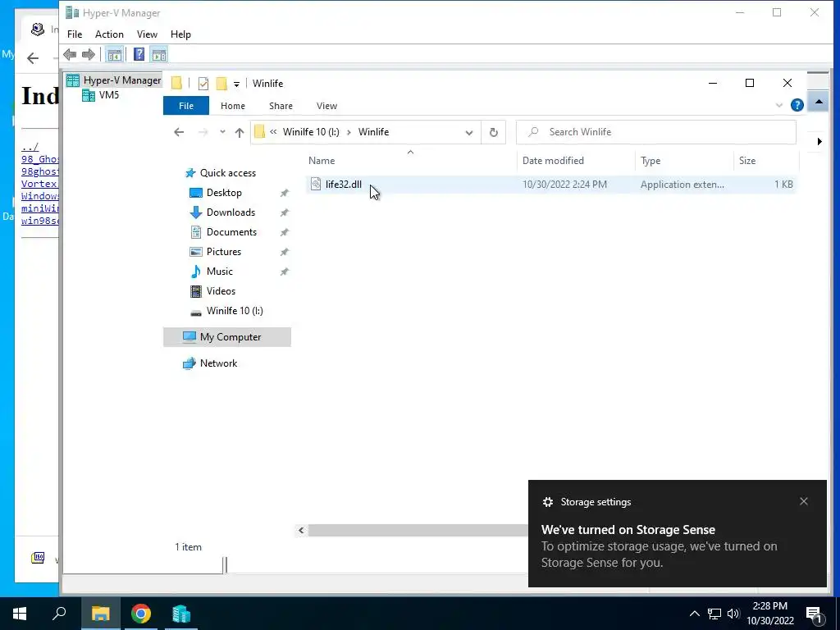This screenshot has width=840, height=630.
Task: Open the Home ribbon tab
Action: (x=232, y=106)
